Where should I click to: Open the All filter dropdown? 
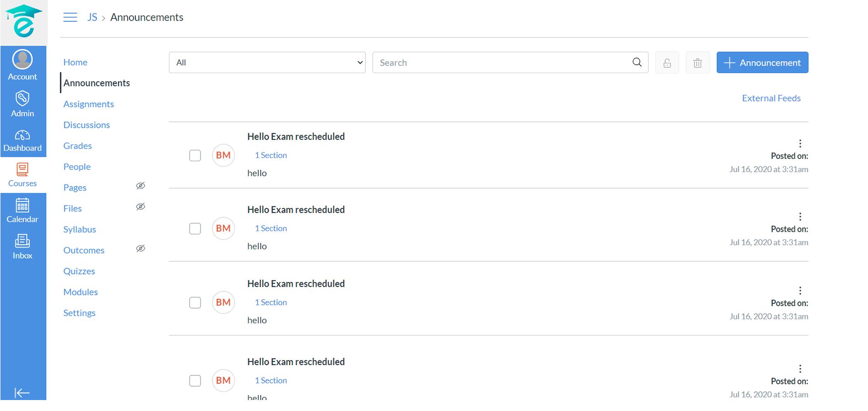click(267, 63)
